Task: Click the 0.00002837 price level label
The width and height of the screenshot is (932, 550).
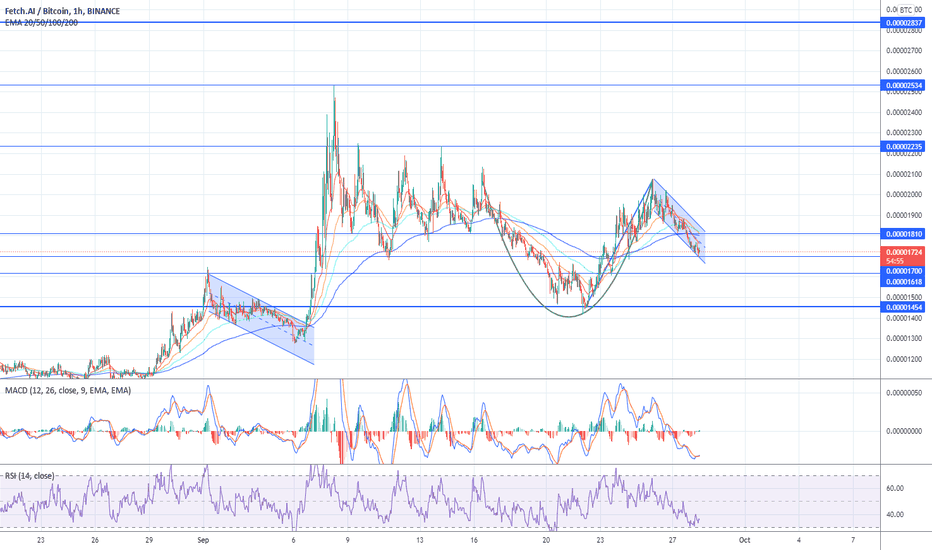Action: (903, 23)
